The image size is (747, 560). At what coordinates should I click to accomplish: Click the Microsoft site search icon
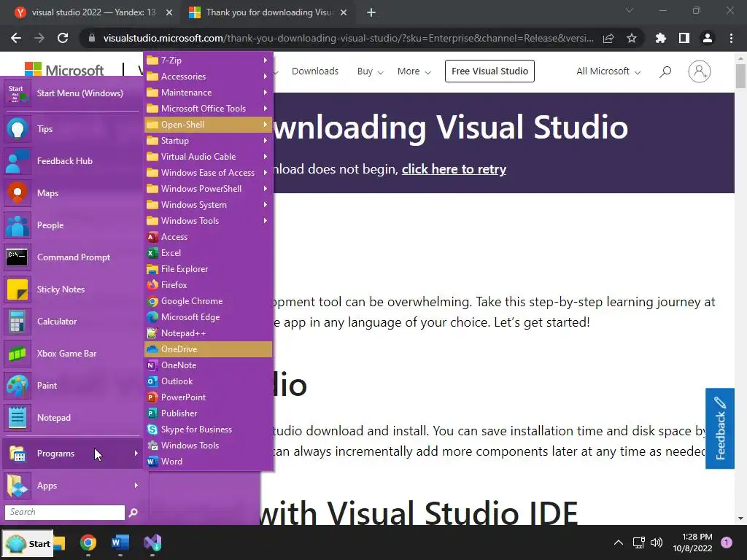(665, 71)
